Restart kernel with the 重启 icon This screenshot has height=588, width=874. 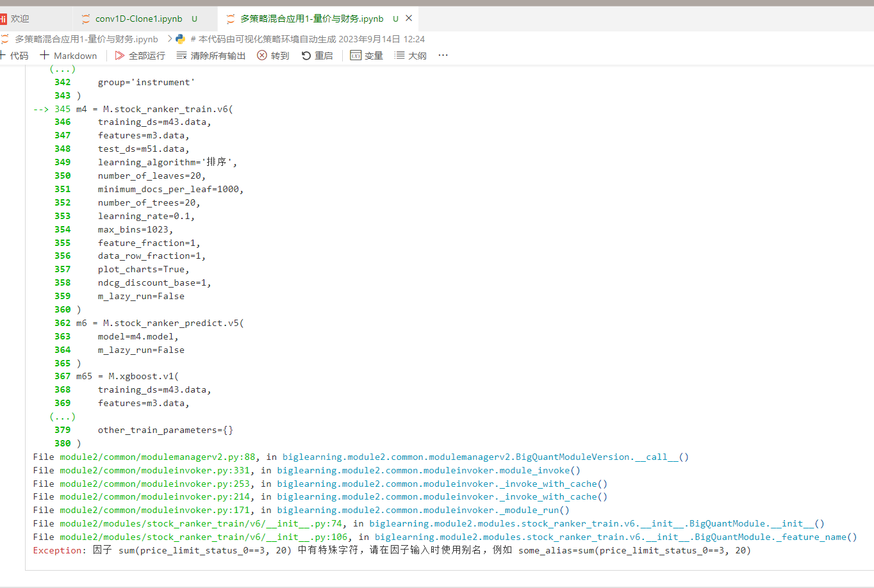point(306,56)
